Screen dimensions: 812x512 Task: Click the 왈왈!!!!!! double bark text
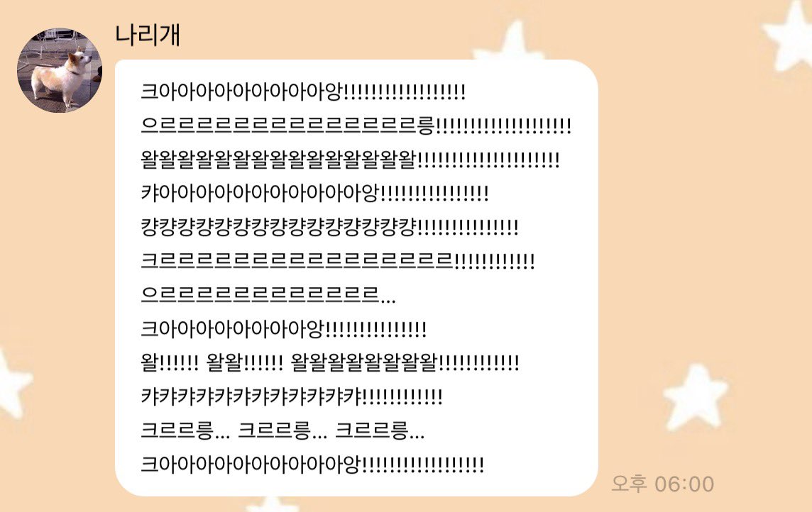(244, 362)
